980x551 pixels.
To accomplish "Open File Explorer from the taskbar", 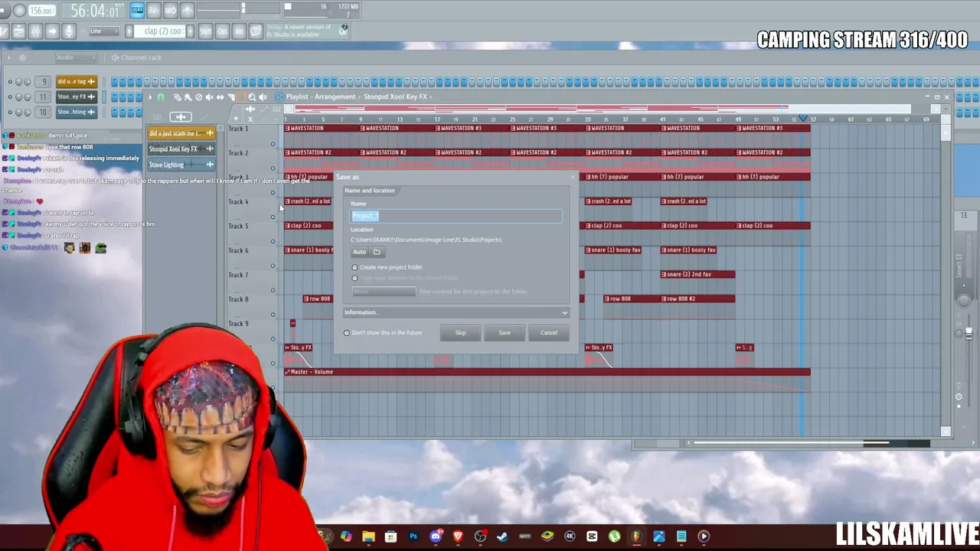I will [368, 536].
